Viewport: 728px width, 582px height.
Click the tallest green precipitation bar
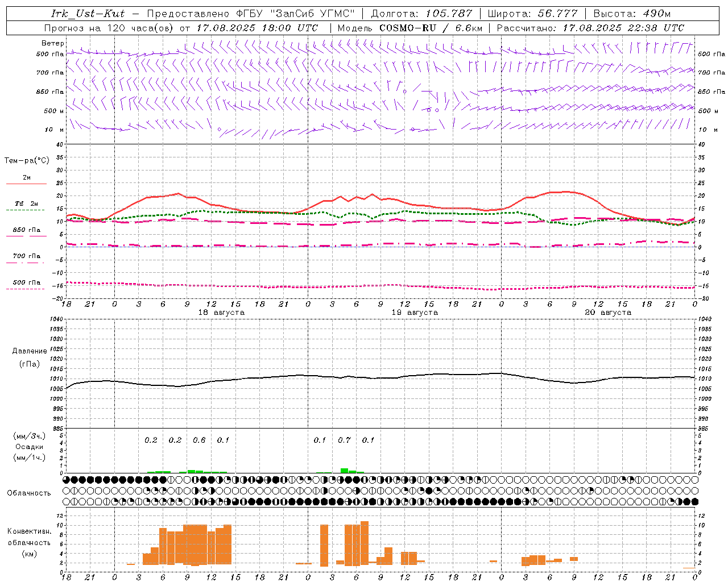point(344,471)
